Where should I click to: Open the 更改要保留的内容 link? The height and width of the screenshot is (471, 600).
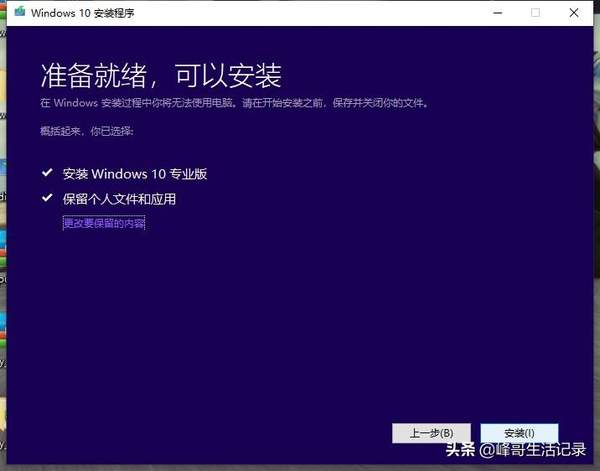(x=104, y=223)
